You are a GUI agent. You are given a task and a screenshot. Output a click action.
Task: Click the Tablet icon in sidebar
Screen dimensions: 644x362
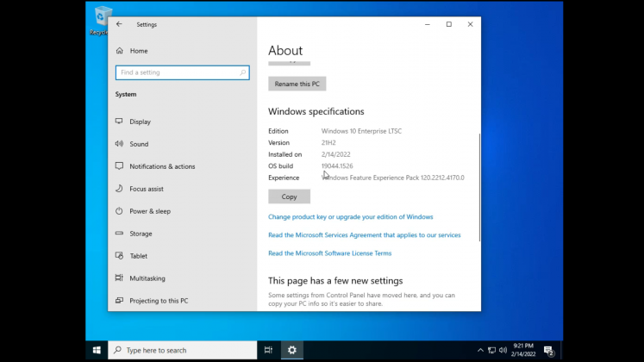pyautogui.click(x=119, y=255)
